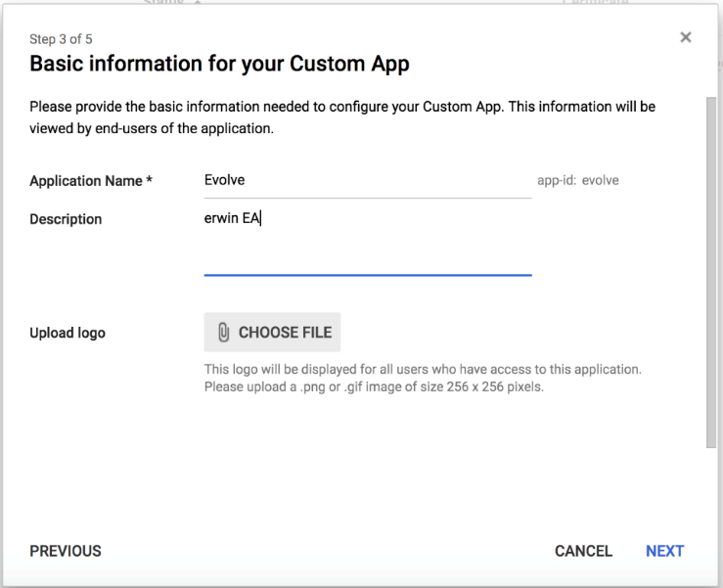
Task: Click the Step 3 of 5 indicator
Action: click(x=61, y=39)
